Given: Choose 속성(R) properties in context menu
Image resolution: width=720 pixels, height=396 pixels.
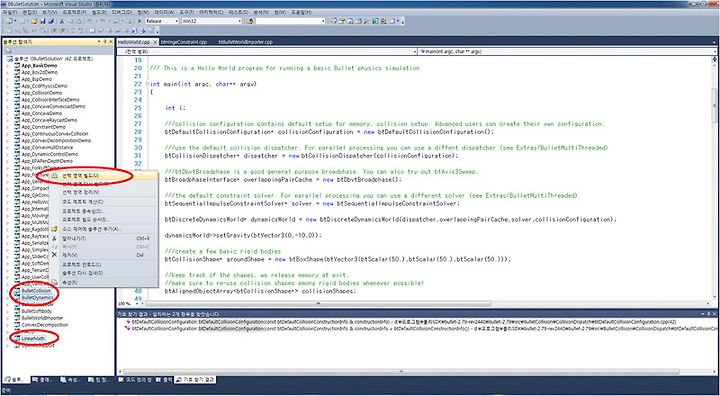Looking at the screenshot, I should tap(70, 282).
